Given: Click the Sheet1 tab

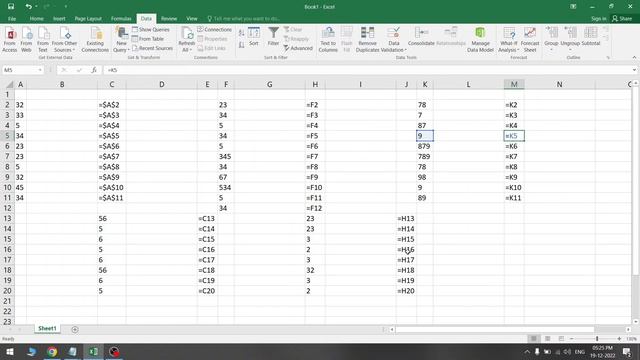Looking at the screenshot, I should coord(47,329).
